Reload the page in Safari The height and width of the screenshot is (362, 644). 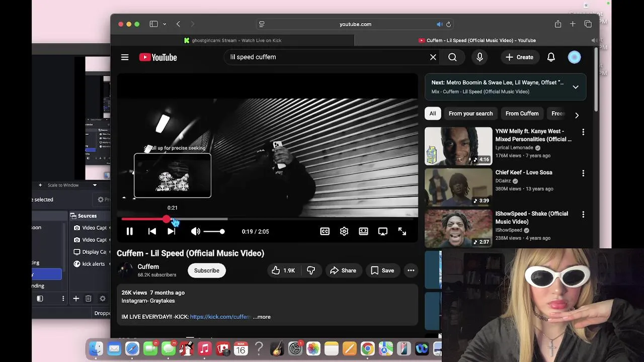(448, 24)
